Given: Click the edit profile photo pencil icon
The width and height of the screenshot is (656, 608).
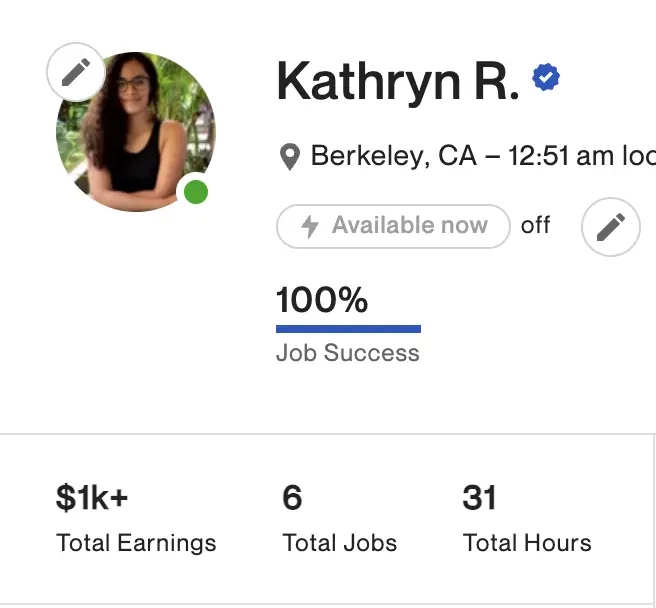Looking at the screenshot, I should pos(76,72).
